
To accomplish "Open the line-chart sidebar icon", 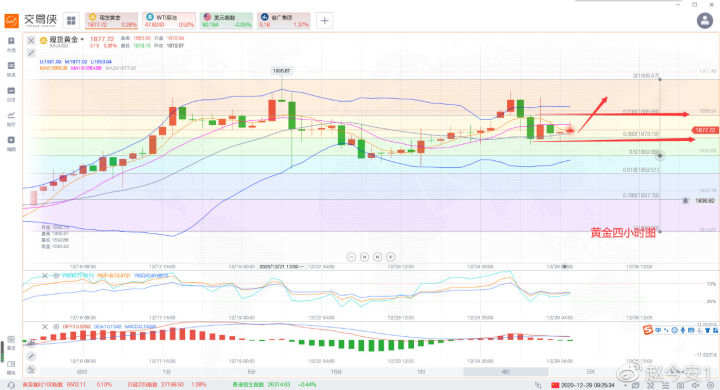I will pyautogui.click(x=11, y=115).
